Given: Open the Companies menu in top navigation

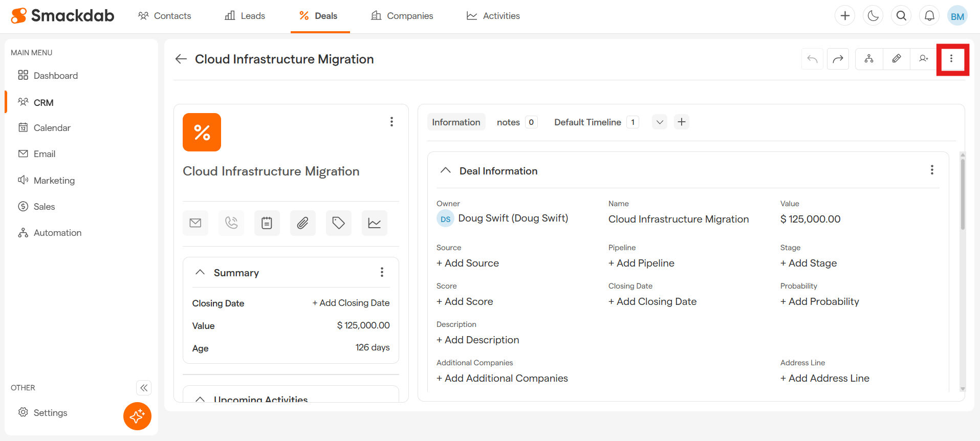Looking at the screenshot, I should click(402, 16).
